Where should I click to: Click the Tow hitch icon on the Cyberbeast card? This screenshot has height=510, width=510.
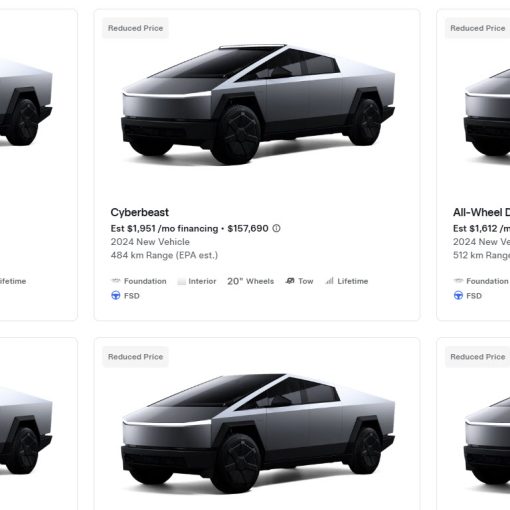click(290, 281)
